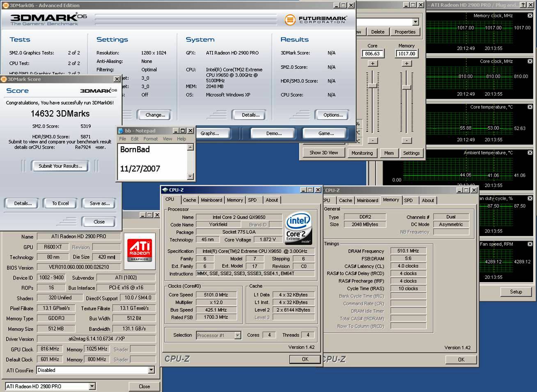Switch to Mainboard tab in front CPU-Z
537x392 pixels.
[x=211, y=200]
